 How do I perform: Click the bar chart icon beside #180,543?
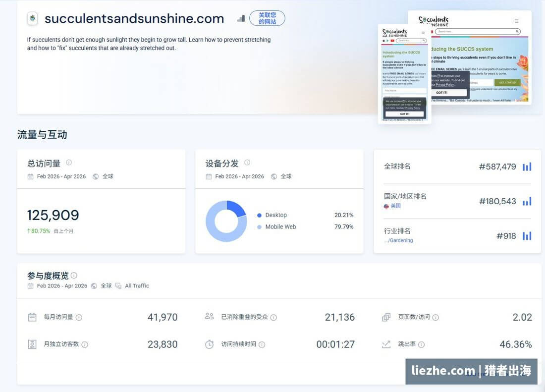tap(527, 201)
